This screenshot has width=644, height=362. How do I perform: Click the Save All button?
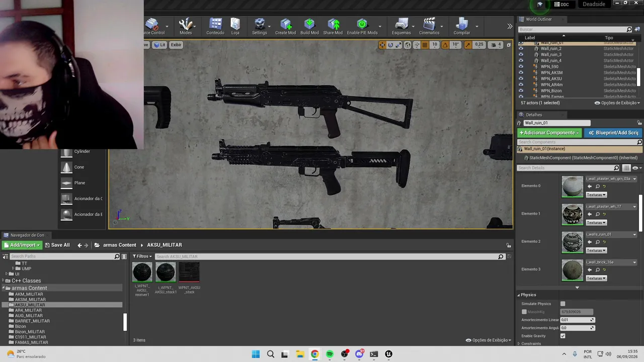[57, 245]
